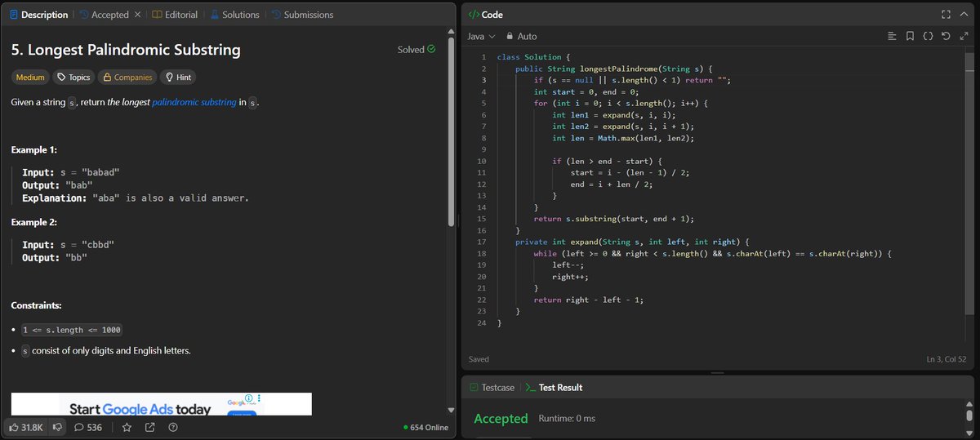This screenshot has height=440, width=980.
Task: Open the ad options three-dot menu
Action: pyautogui.click(x=258, y=398)
